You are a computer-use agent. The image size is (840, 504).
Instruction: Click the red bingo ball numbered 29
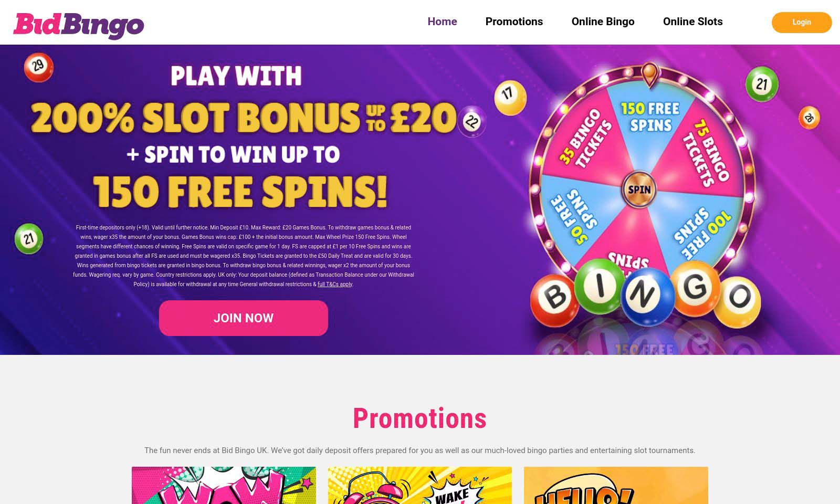(x=38, y=67)
